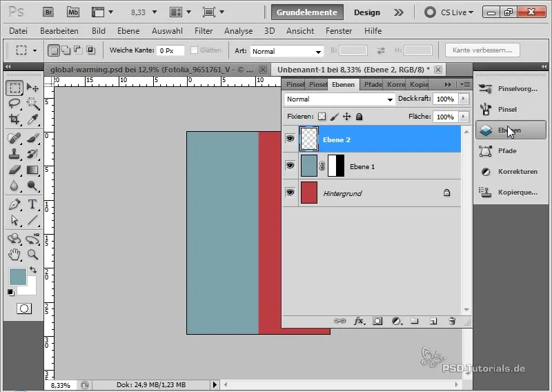This screenshot has height=392, width=552.
Task: Swap foreground and background colors
Action: point(33,270)
